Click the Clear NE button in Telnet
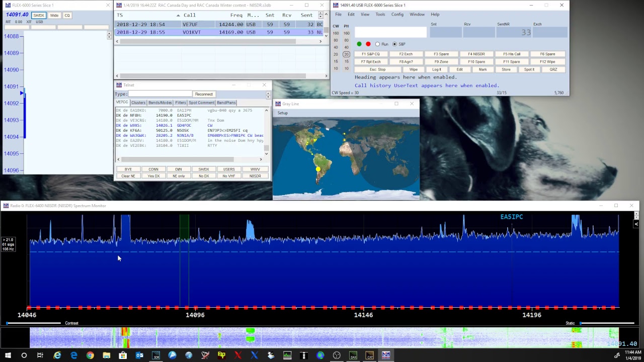Image resolution: width=644 pixels, height=362 pixels. [128, 176]
